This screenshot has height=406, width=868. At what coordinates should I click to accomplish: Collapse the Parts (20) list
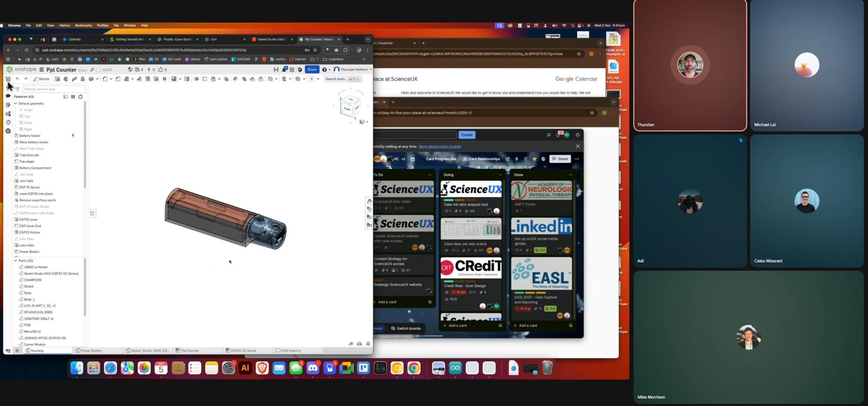(x=16, y=261)
